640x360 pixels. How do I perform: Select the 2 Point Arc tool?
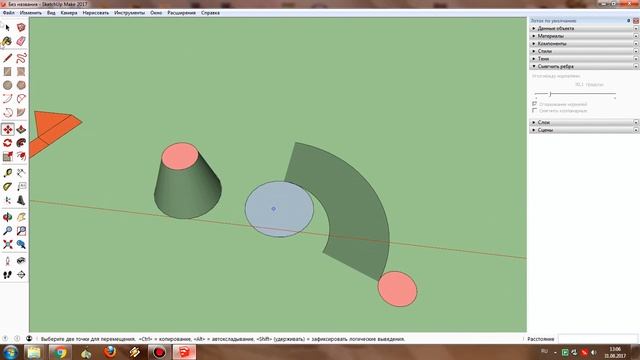coord(21,98)
